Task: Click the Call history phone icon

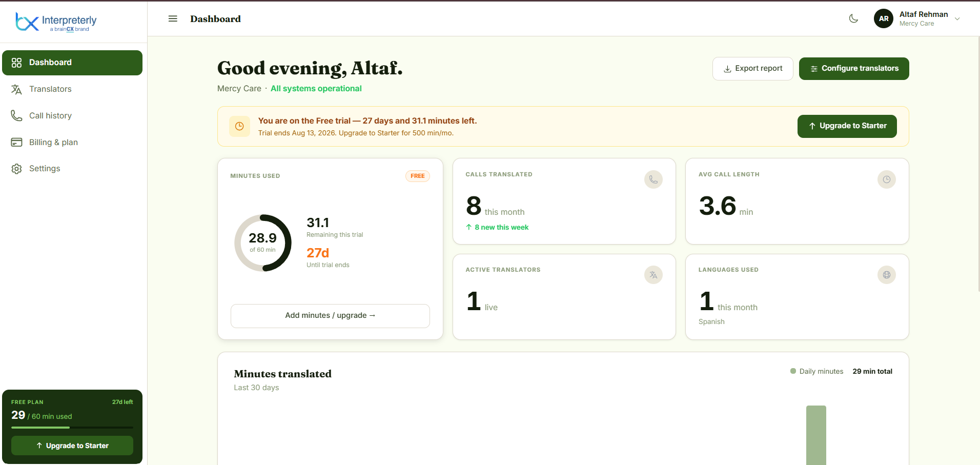Action: point(16,116)
